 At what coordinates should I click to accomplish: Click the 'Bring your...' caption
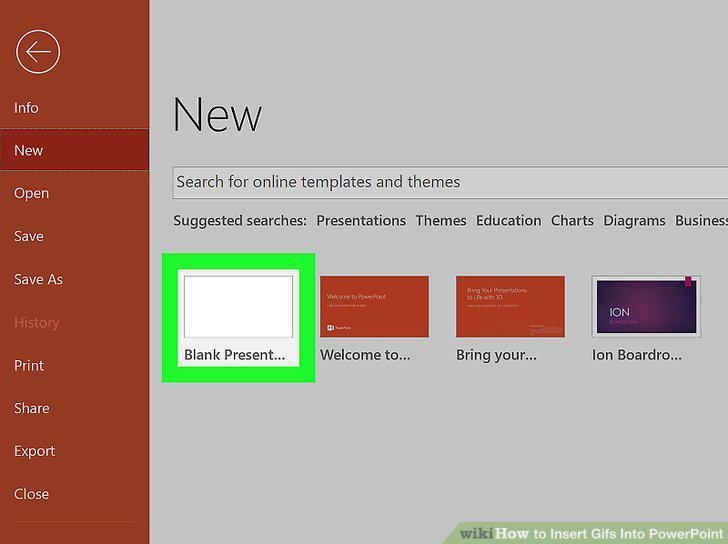[496, 355]
